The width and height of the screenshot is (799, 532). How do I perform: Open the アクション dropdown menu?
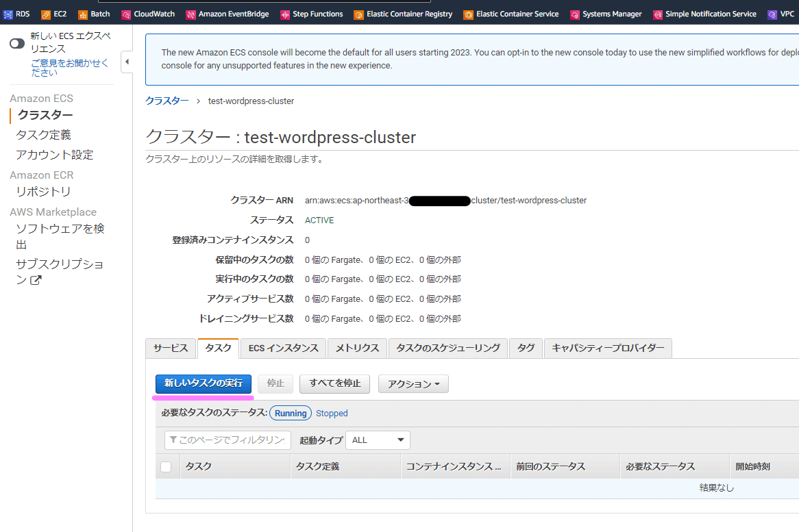(413, 384)
